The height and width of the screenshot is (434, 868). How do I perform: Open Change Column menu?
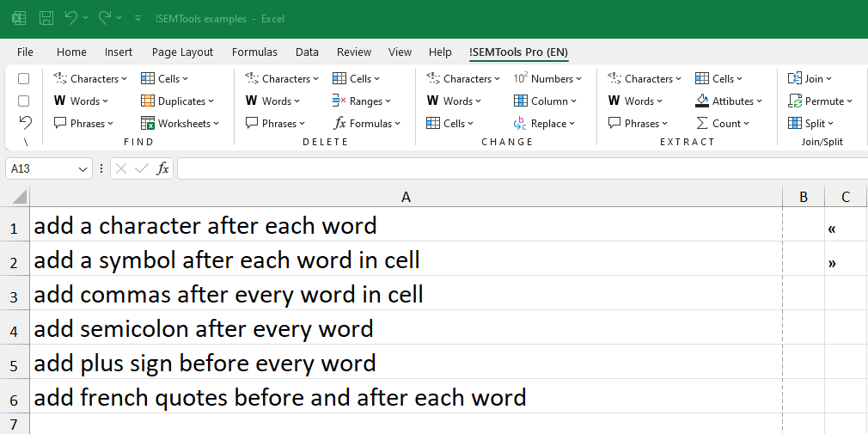click(545, 101)
